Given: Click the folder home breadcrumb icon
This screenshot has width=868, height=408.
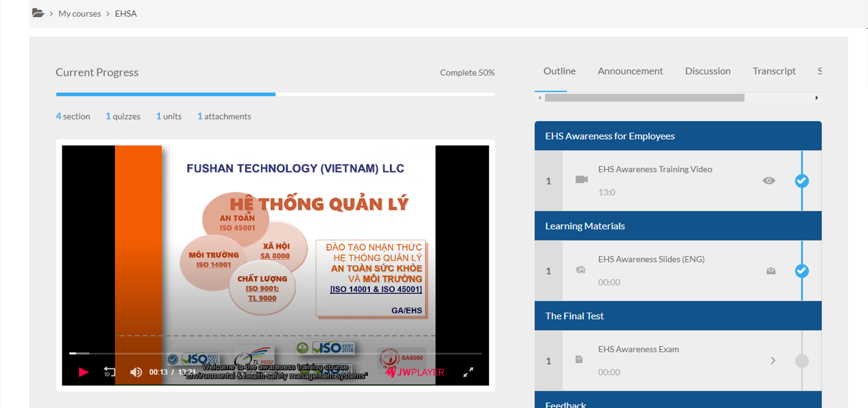Looking at the screenshot, I should [x=38, y=13].
